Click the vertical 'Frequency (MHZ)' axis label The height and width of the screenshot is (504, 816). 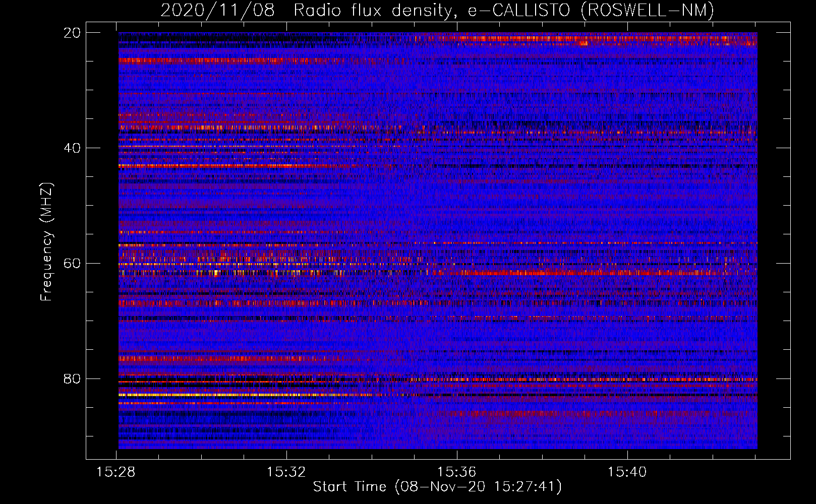coord(46,242)
